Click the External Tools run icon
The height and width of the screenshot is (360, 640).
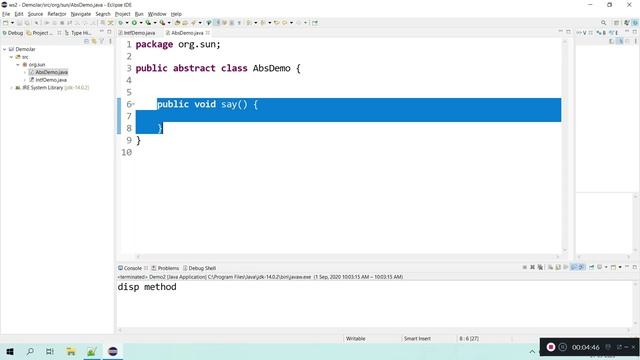click(x=162, y=23)
